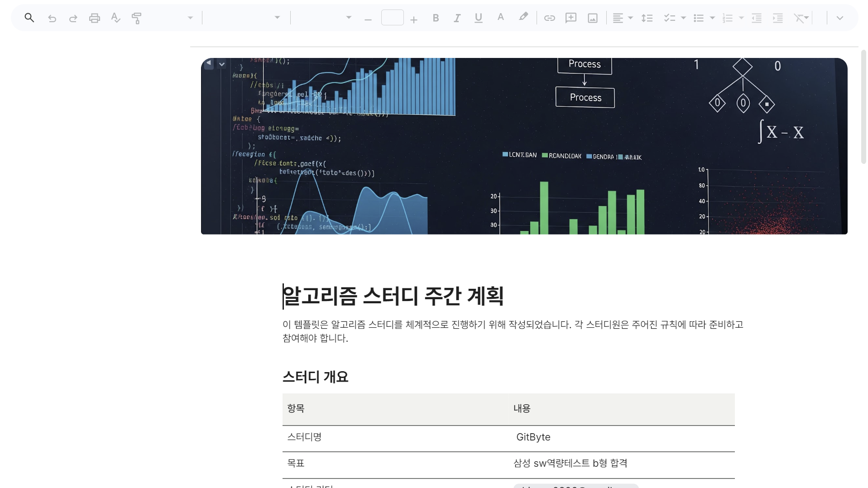This screenshot has width=868, height=488.
Task: Toggle bold formatting
Action: pyautogui.click(x=436, y=18)
